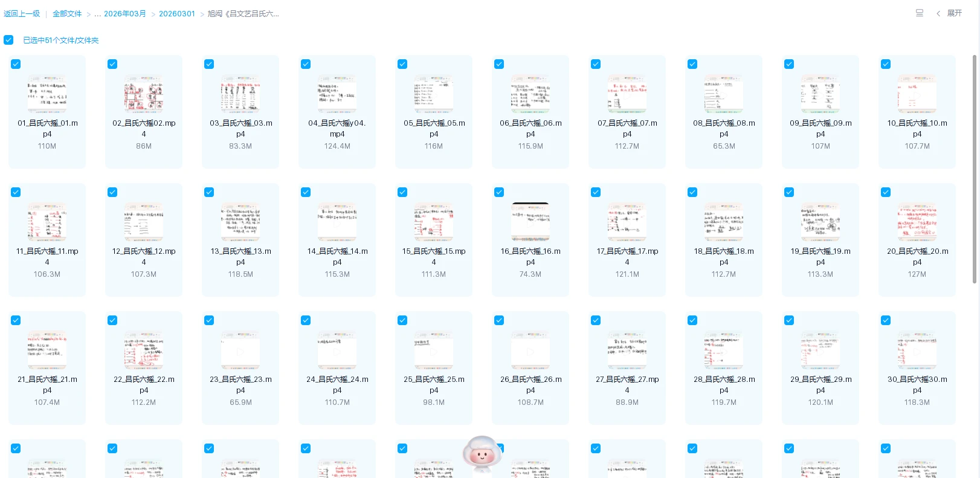
Task: Navigate to 20260301 breadcrumb folder
Action: [177, 13]
